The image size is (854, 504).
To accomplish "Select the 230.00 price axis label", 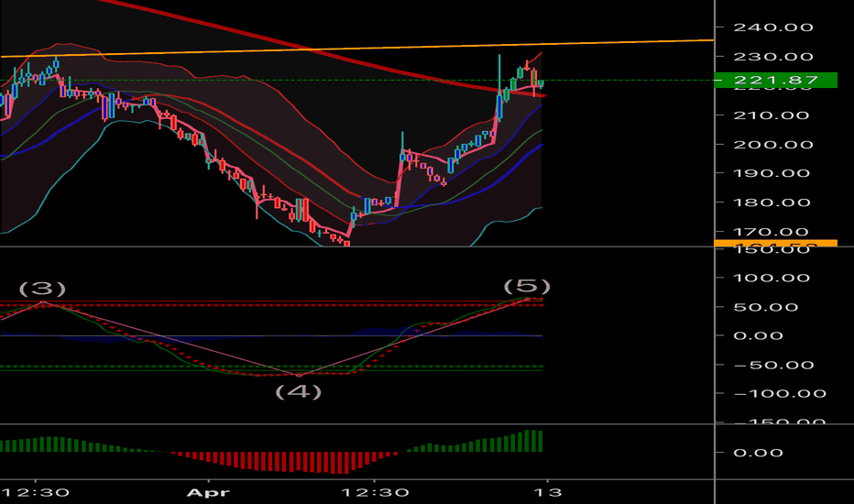I will point(773,57).
